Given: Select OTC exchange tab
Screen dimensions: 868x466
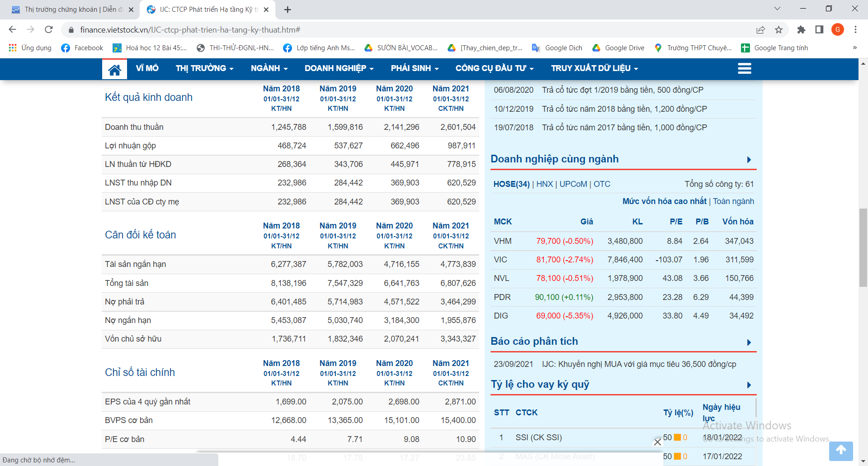Looking at the screenshot, I should pos(602,184).
